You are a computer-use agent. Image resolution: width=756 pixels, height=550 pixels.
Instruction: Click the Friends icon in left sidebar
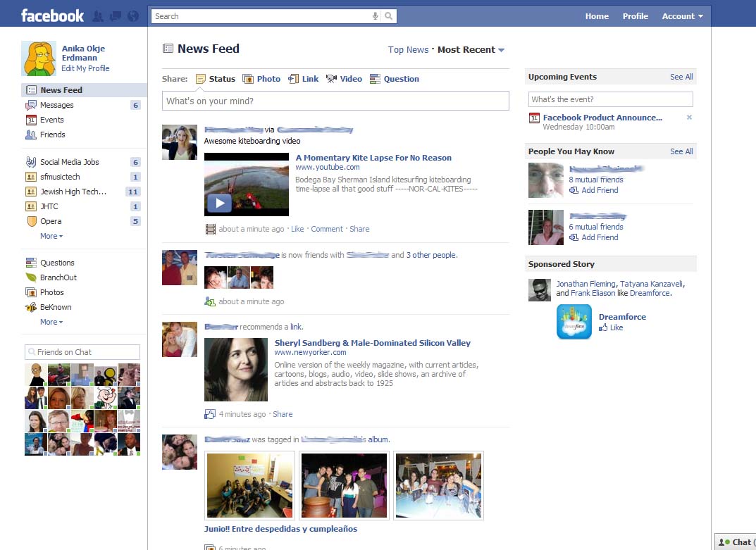[31, 135]
